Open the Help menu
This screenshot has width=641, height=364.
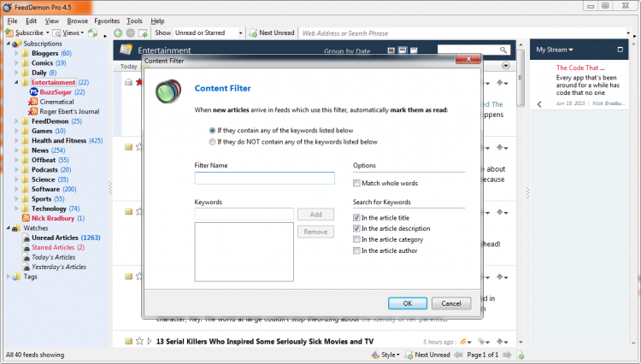pos(157,21)
